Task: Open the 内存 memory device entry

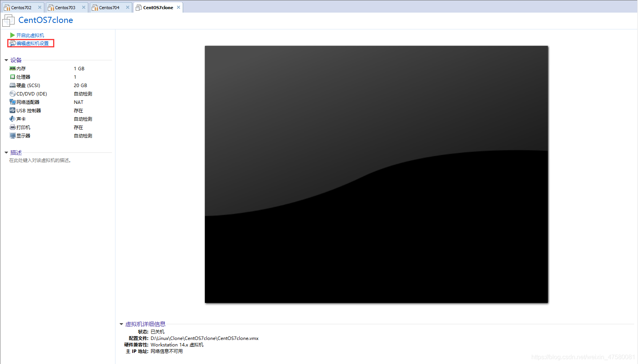Action: click(x=21, y=69)
